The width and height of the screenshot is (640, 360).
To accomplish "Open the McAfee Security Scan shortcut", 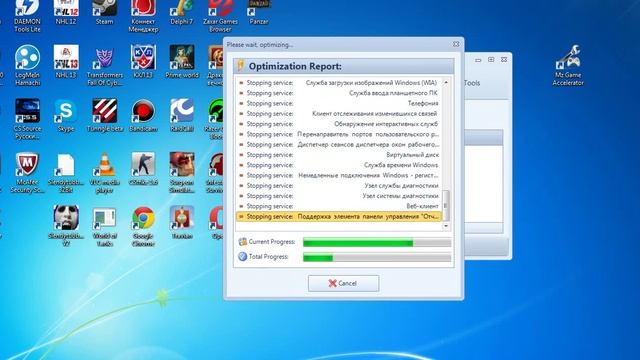I will [x=27, y=173].
